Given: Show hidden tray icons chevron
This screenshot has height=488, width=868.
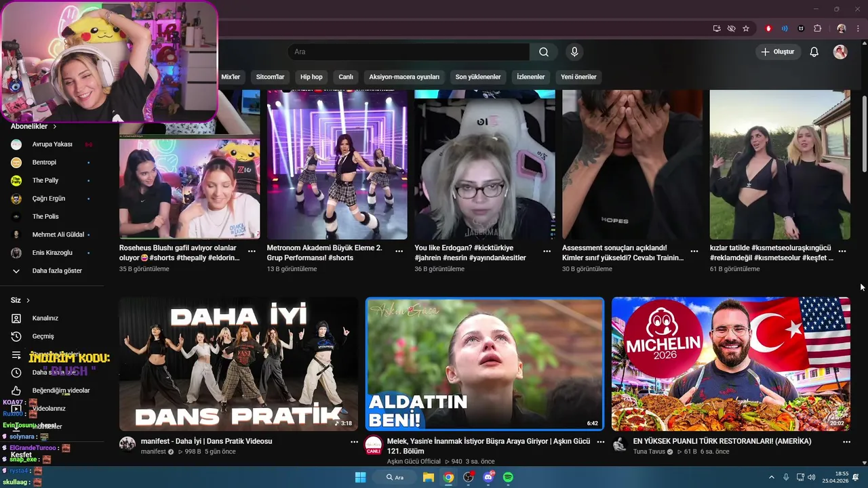Looking at the screenshot, I should (771, 477).
